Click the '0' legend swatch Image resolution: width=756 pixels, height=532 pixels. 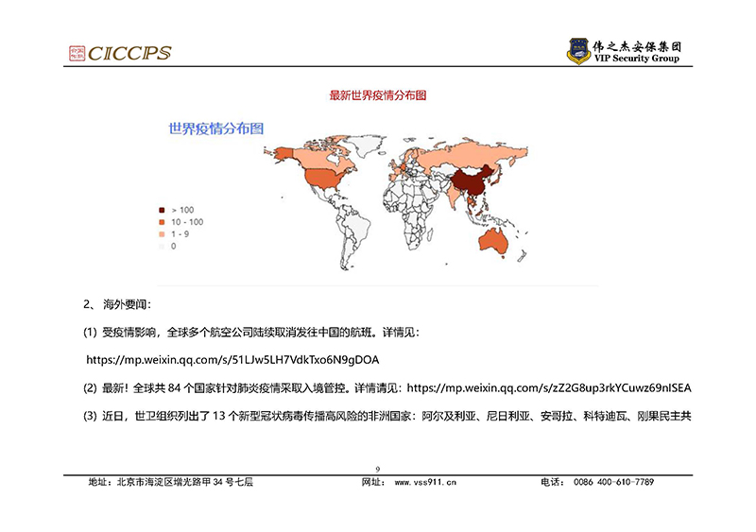tap(162, 245)
